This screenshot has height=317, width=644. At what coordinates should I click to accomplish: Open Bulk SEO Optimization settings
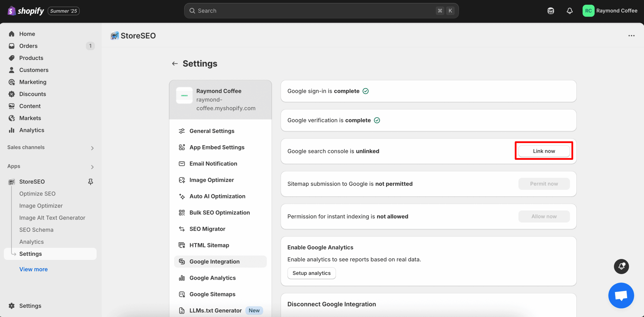point(220,213)
